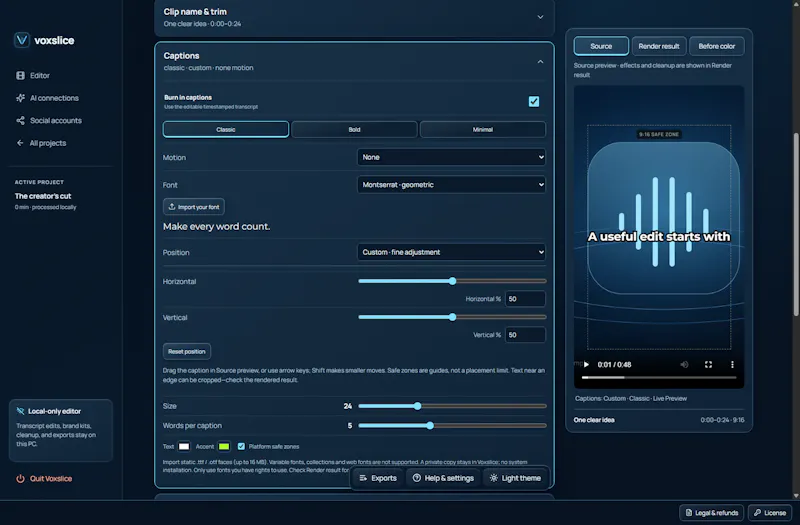Play the source preview video
800x525 pixels.
click(587, 364)
